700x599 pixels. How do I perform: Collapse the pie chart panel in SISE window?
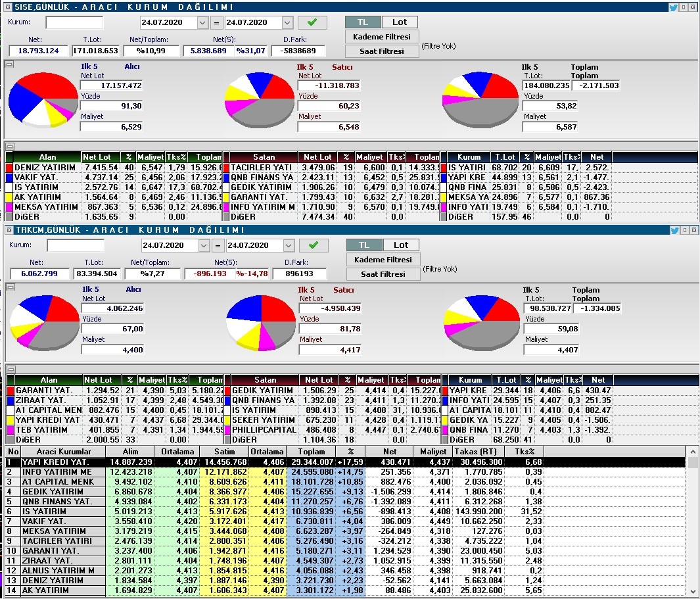(9, 64)
